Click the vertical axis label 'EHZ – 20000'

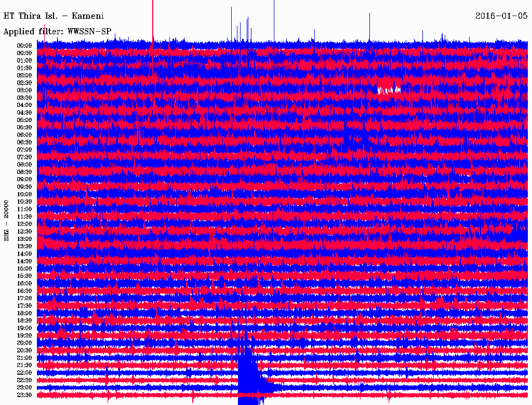point(6,221)
